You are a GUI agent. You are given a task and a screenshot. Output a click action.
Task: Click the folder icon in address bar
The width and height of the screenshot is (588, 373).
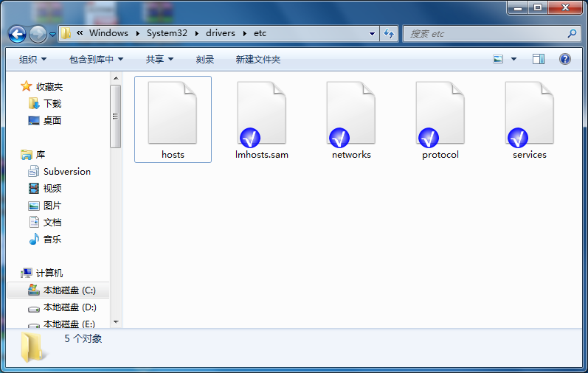(x=66, y=33)
